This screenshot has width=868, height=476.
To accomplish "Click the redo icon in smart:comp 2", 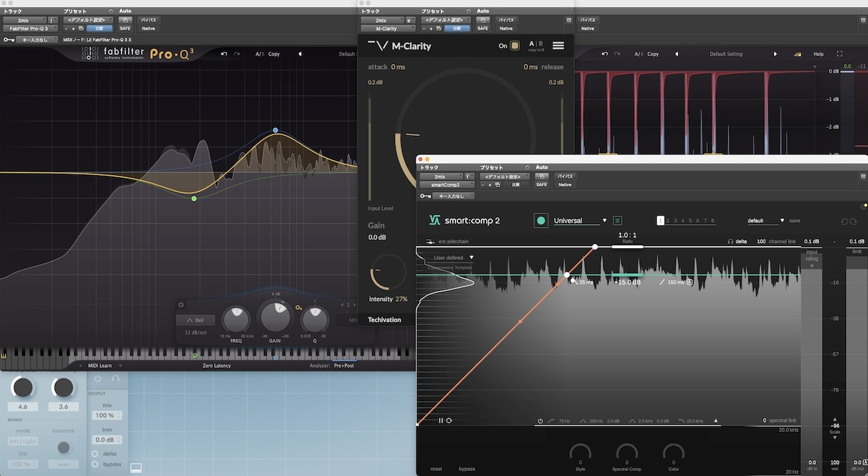I will (x=853, y=221).
